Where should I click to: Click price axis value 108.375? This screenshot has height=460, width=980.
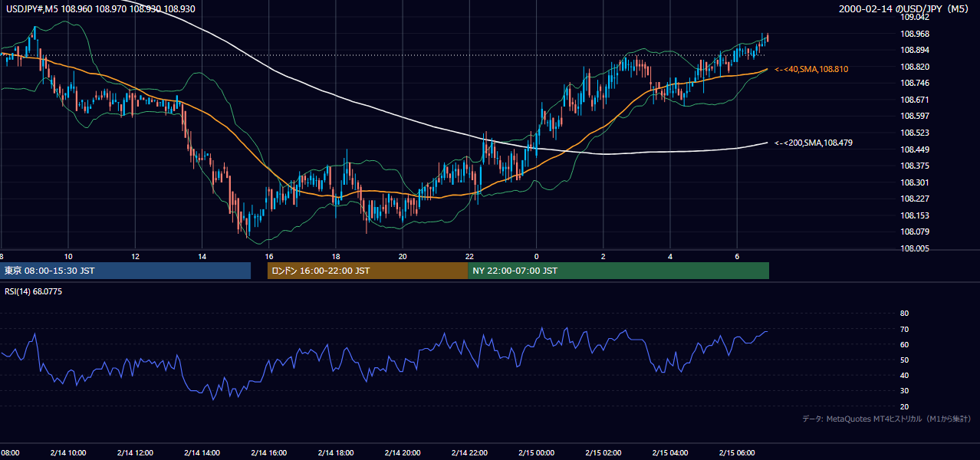[x=914, y=166]
